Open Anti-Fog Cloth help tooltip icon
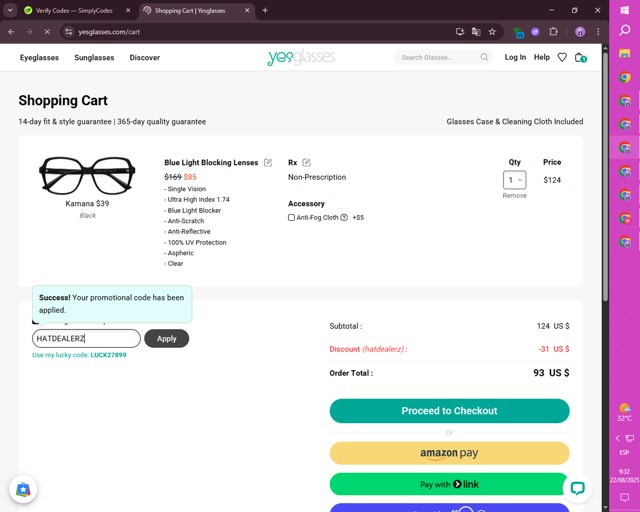This screenshot has height=512, width=640. coord(344,218)
